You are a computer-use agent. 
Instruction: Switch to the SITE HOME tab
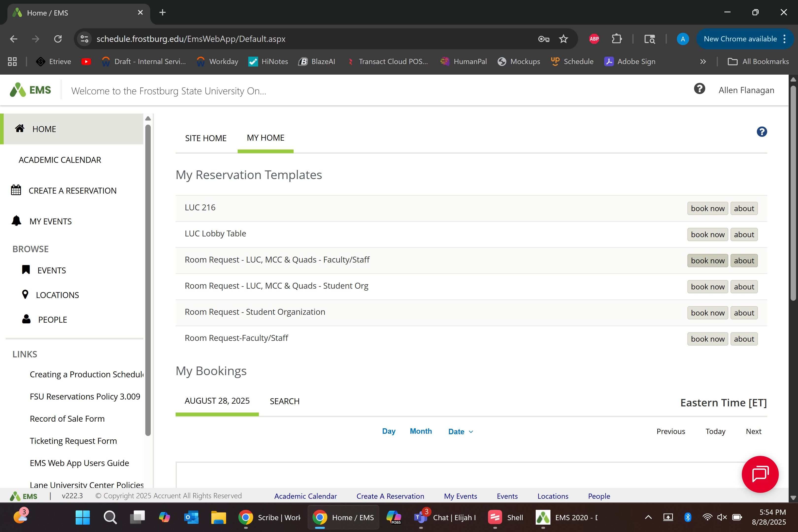pyautogui.click(x=206, y=138)
